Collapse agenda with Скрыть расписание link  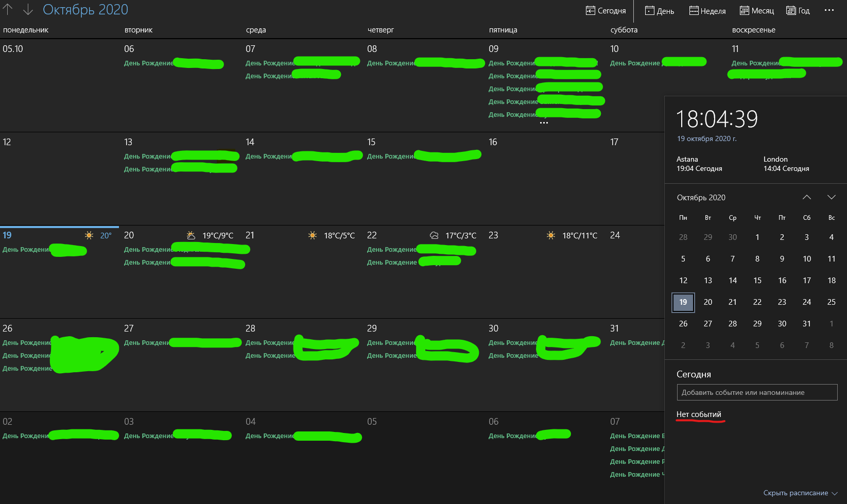coord(796,493)
